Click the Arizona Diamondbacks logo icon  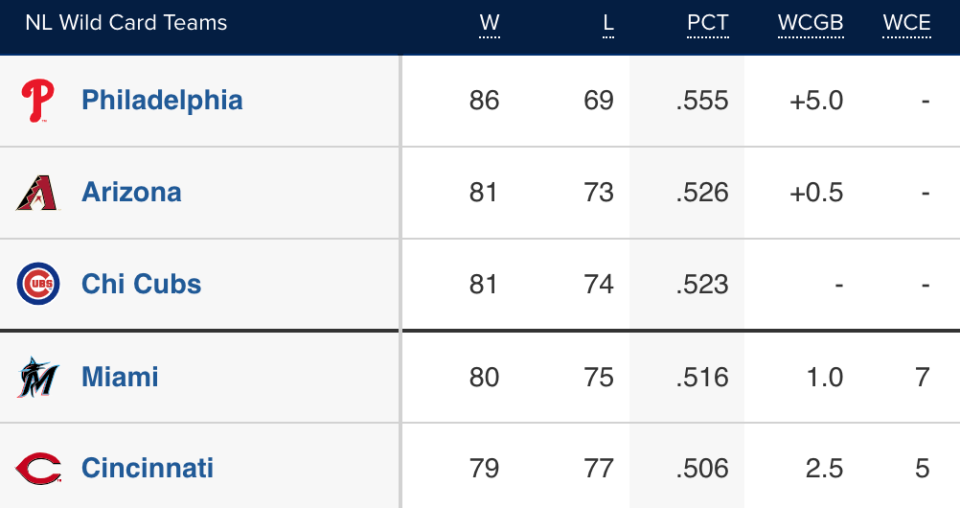38,193
